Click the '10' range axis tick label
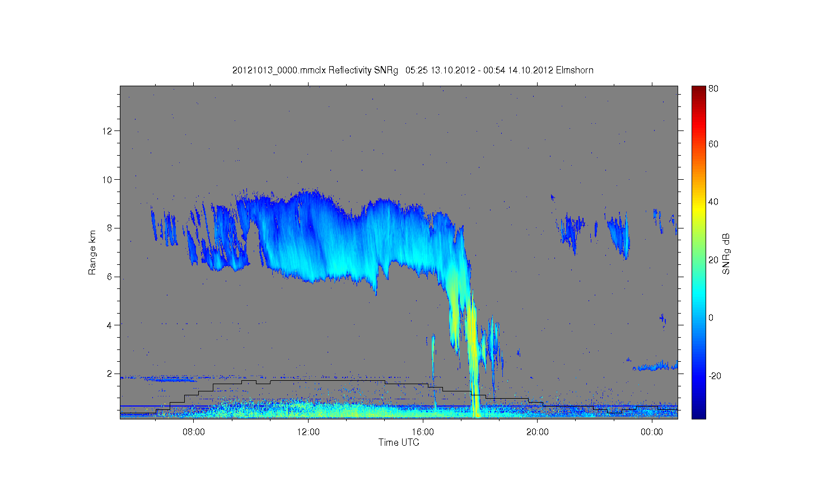 (x=108, y=180)
